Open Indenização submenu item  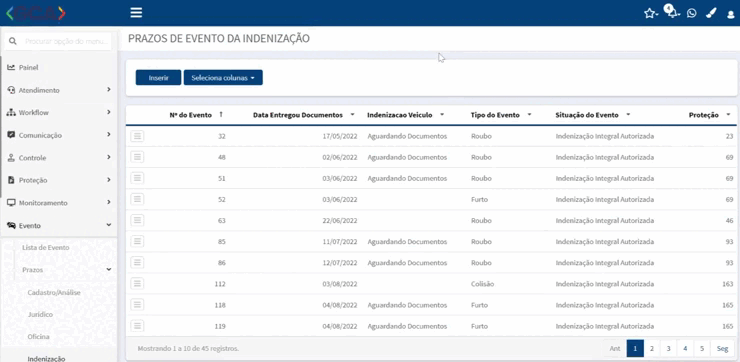point(46,359)
